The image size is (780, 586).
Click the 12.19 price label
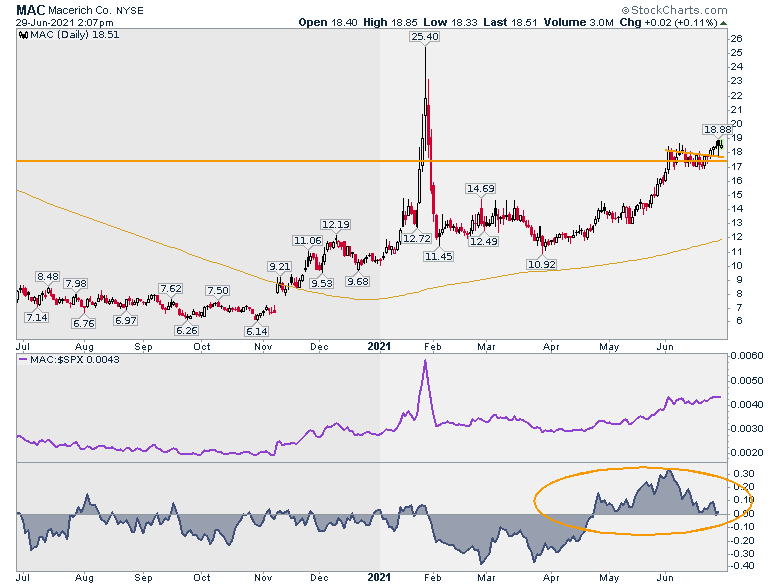[335, 224]
